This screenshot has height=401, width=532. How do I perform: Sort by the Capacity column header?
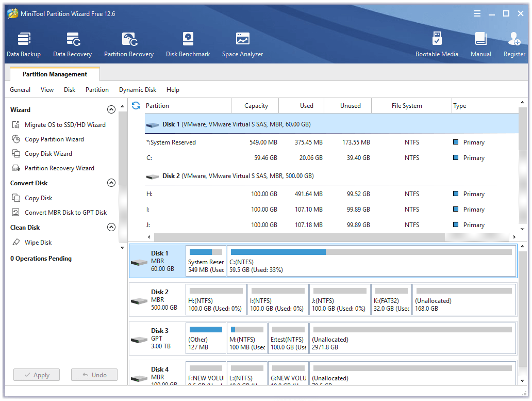255,106
